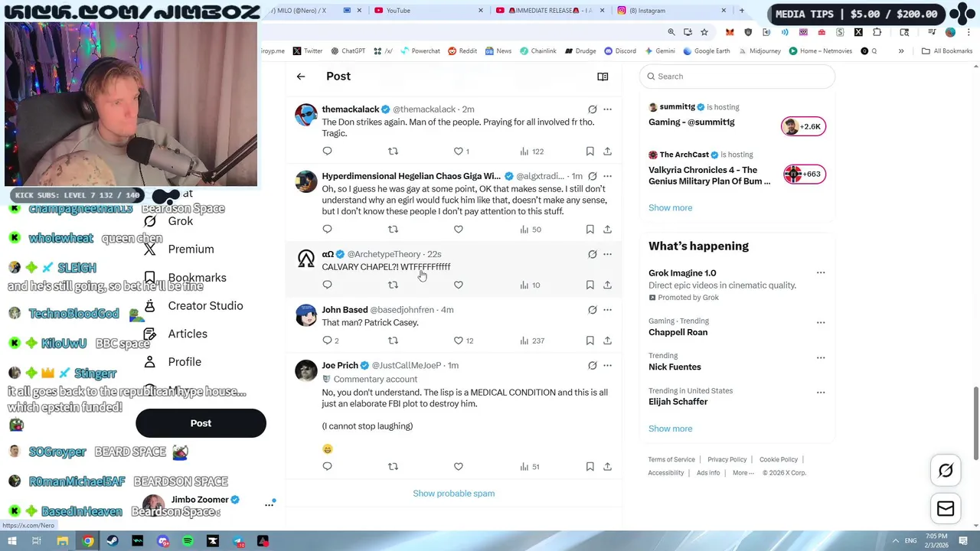Open reader view icon in Post header
Image resolution: width=980 pixels, height=551 pixels.
(603, 77)
